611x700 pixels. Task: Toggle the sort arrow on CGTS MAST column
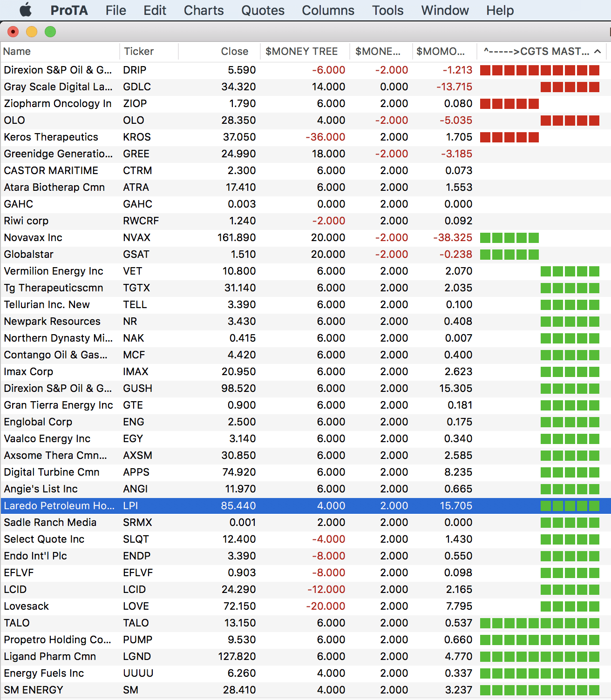click(x=597, y=51)
